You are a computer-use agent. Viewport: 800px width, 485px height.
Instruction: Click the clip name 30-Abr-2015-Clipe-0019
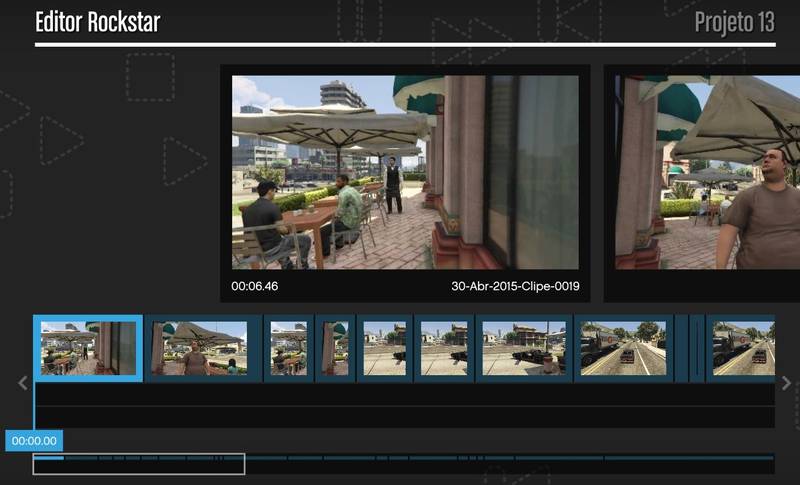point(515,286)
